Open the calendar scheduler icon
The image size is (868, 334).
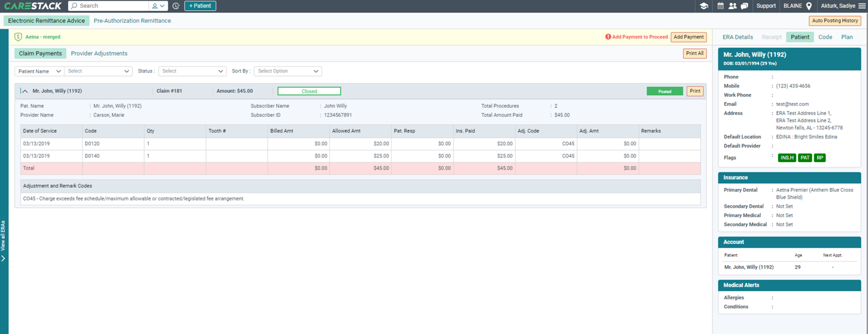[720, 6]
